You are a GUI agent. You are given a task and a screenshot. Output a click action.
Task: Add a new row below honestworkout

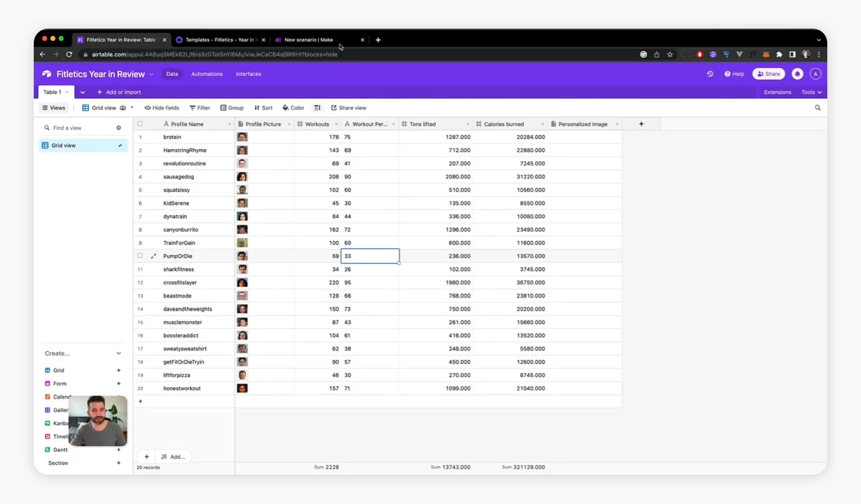(140, 401)
